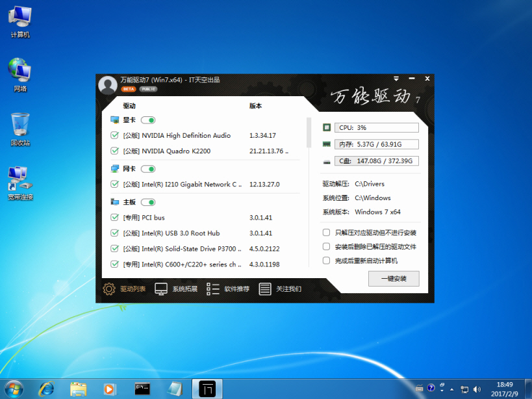Open the 软件推荐 list icon
Screen dimensions: 532x399
[212, 289]
